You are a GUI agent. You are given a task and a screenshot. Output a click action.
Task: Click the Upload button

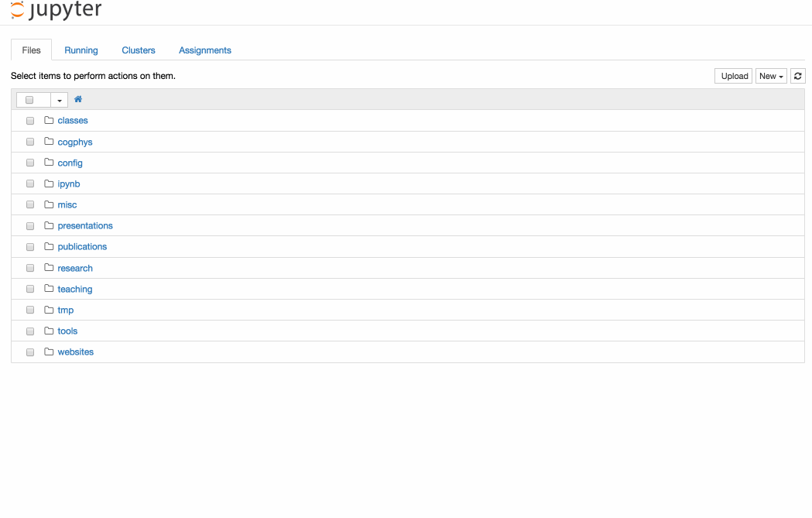733,76
